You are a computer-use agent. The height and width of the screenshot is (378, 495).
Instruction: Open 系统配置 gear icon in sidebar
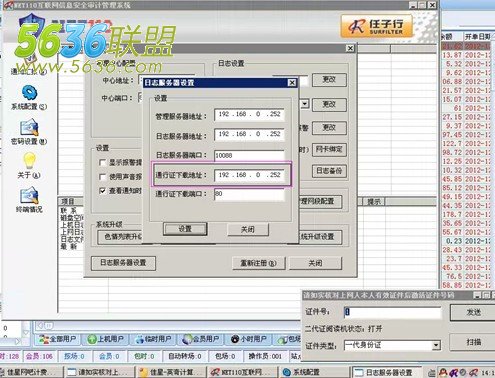29,93
